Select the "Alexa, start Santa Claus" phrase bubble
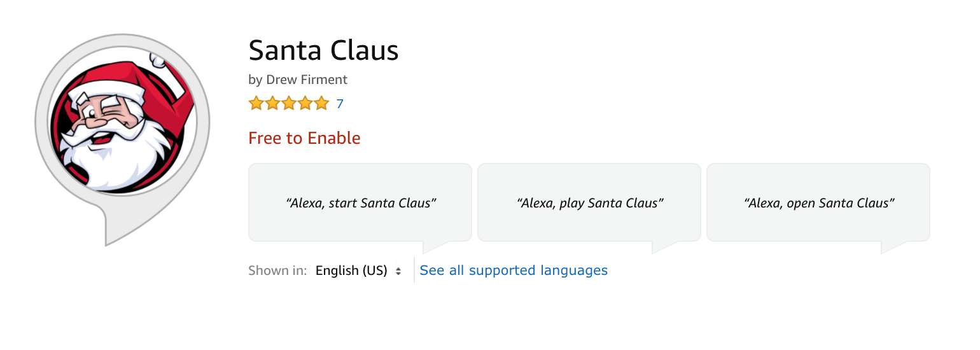 tap(360, 203)
